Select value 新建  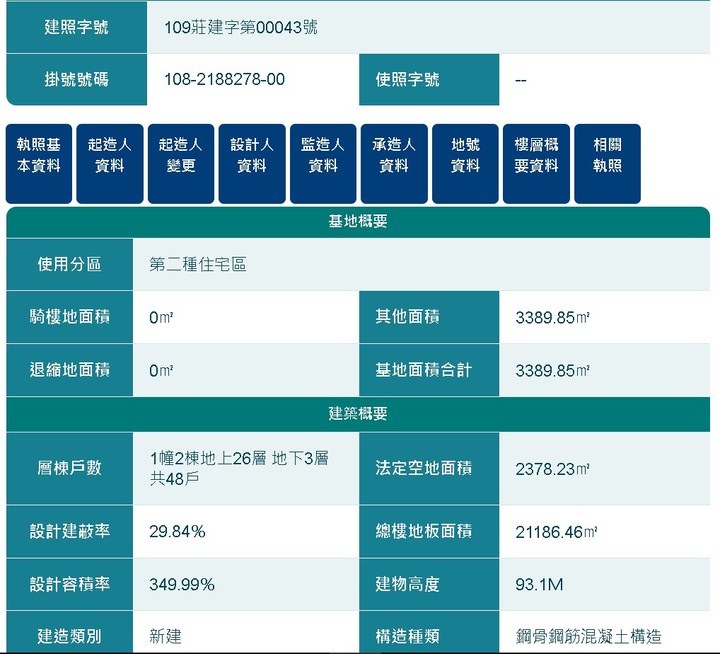165,637
